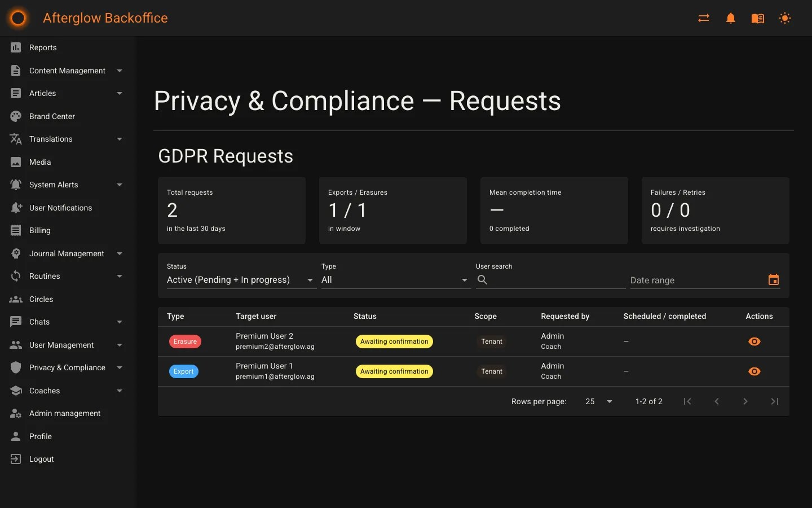
Task: Click the Reports chart icon
Action: tap(16, 47)
